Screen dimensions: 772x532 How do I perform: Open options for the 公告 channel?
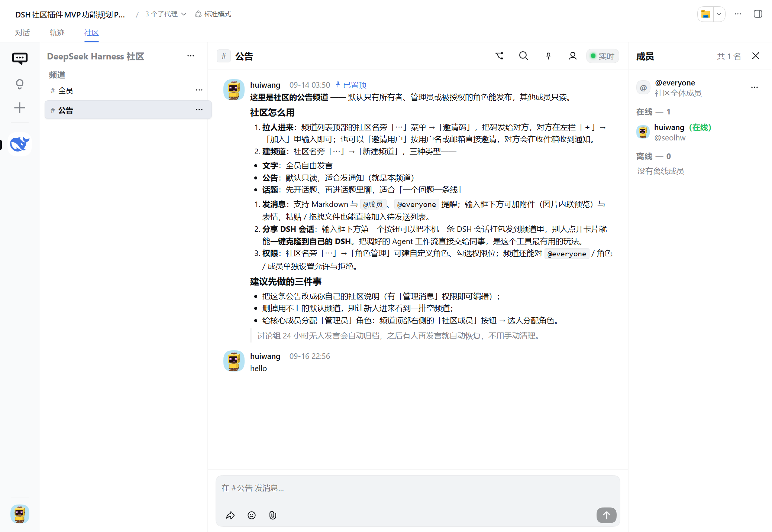[199, 110]
